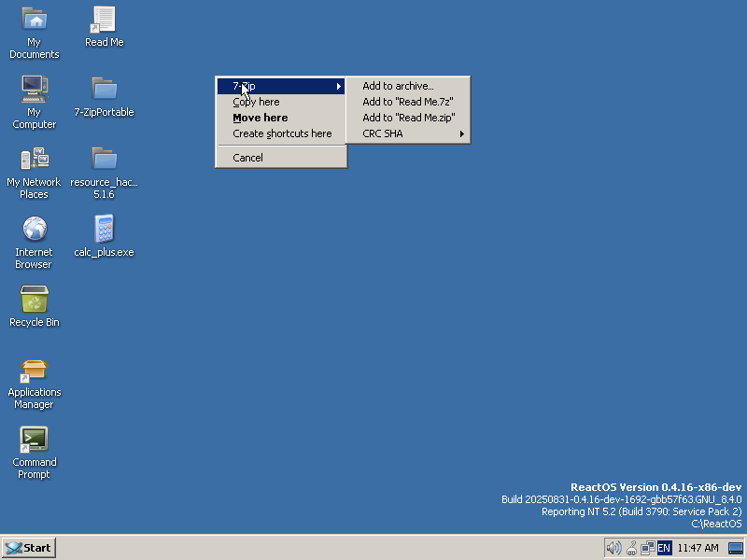The width and height of the screenshot is (747, 560).
Task: Choose Add to "Read Me.zip"
Action: [x=408, y=118]
